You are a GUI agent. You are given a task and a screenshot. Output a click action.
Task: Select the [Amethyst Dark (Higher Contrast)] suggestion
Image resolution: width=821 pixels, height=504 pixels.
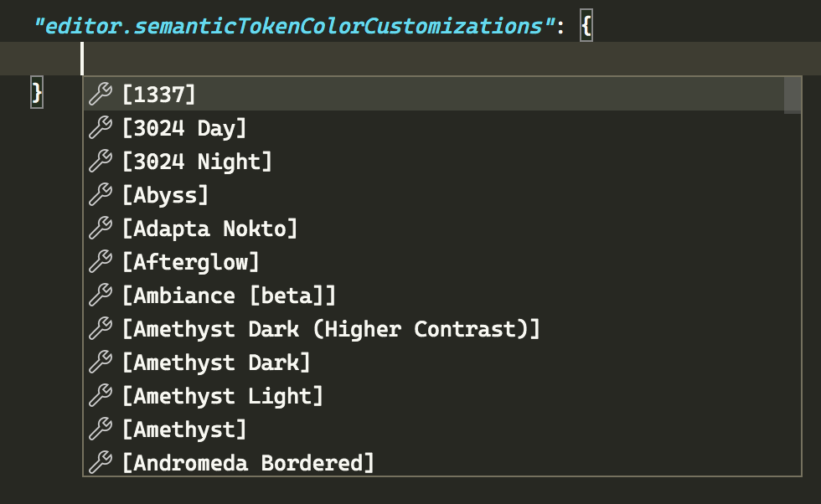click(331, 329)
